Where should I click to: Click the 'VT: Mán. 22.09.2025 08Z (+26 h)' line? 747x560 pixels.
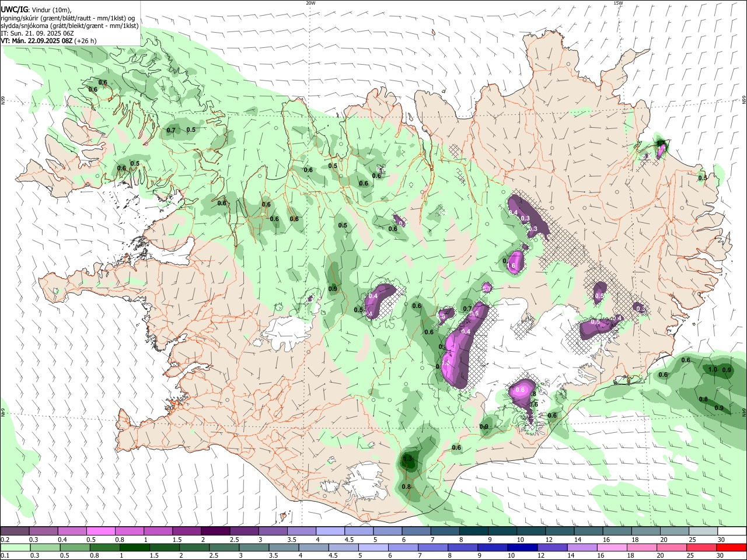(x=48, y=41)
